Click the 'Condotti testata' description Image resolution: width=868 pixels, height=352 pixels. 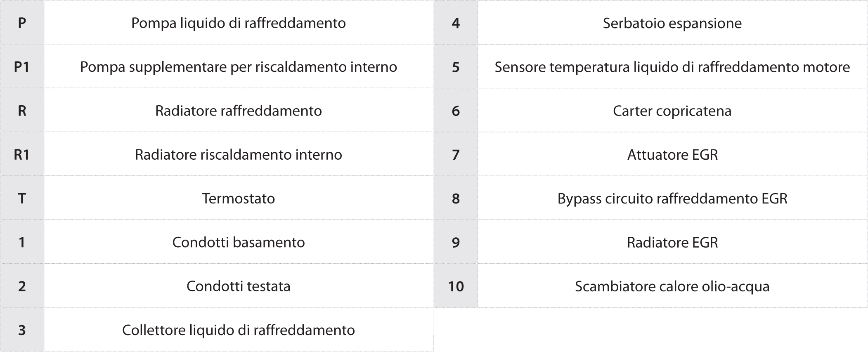tap(239, 286)
